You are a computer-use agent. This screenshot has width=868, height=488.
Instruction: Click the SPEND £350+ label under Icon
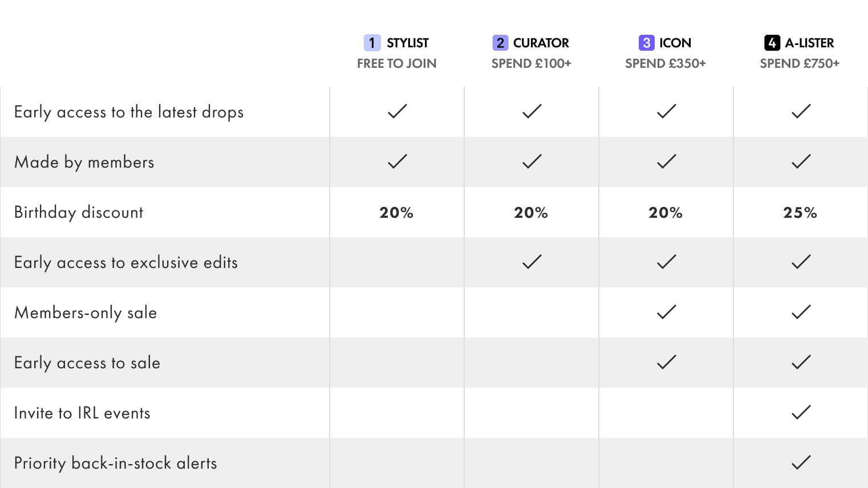665,63
